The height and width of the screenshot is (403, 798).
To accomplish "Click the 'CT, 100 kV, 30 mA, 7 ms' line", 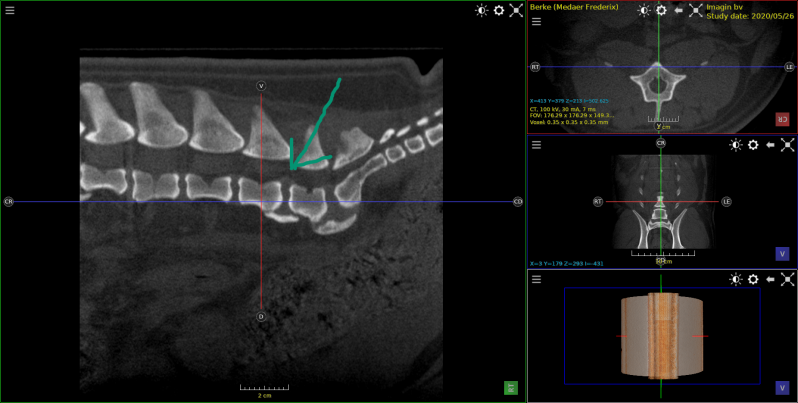I will pos(561,109).
